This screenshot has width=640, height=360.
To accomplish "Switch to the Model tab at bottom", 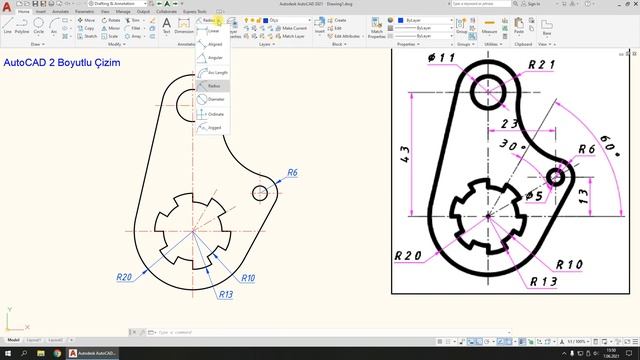I will pyautogui.click(x=13, y=340).
